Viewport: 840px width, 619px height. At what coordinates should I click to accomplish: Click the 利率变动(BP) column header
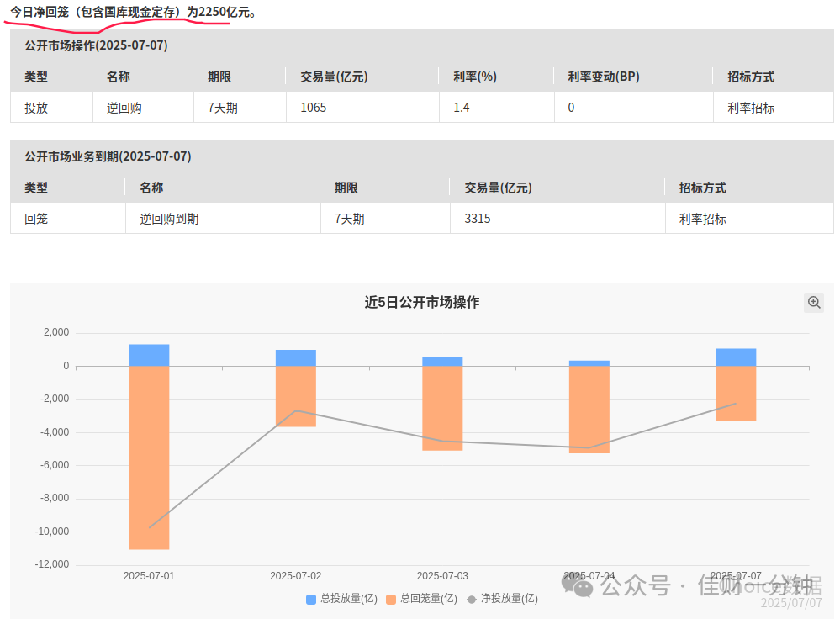pos(604,77)
